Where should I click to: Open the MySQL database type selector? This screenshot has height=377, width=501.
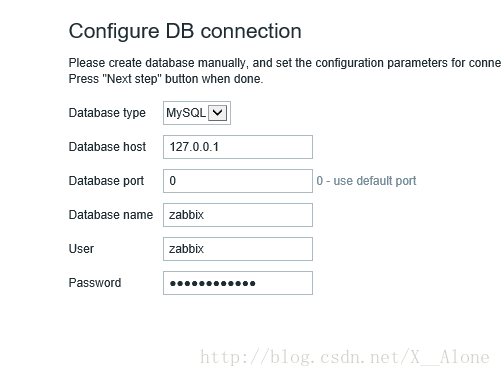(x=197, y=113)
